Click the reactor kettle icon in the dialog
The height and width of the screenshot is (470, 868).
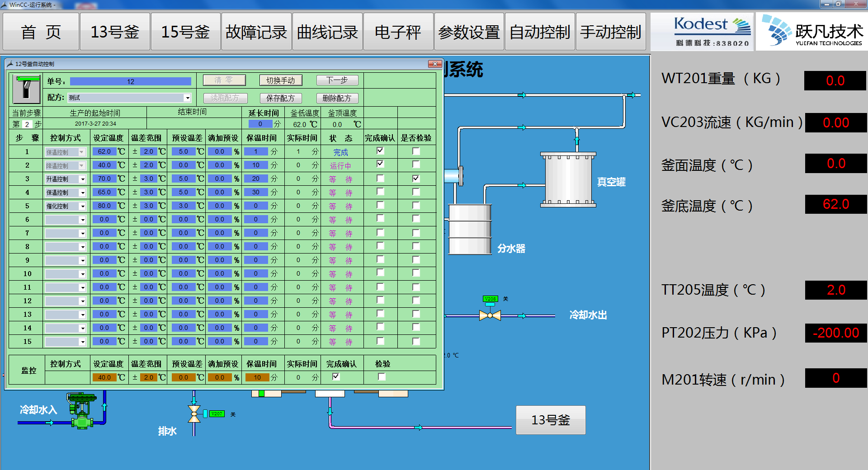tap(26, 89)
